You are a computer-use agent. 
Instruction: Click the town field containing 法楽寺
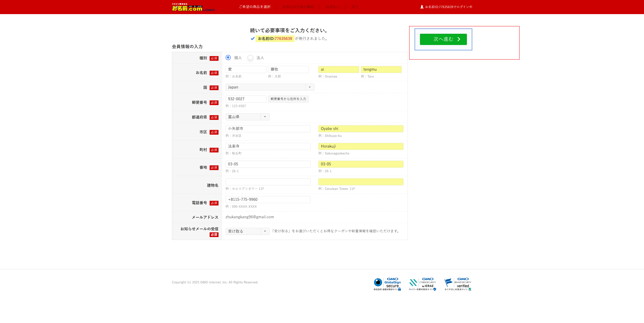[x=268, y=146]
